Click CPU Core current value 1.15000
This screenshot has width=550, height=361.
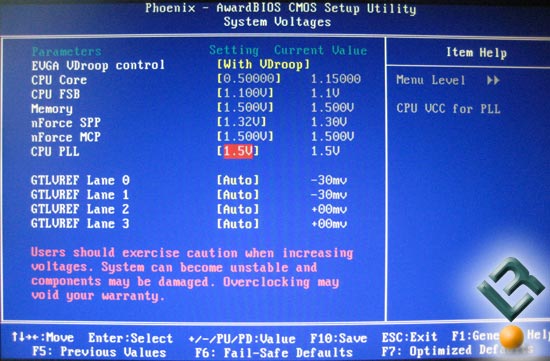click(336, 79)
